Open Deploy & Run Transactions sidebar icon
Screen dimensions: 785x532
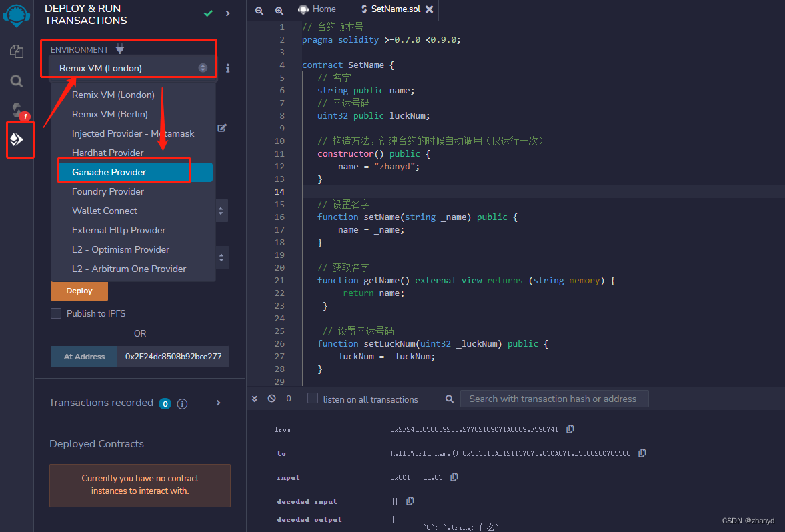tap(17, 139)
